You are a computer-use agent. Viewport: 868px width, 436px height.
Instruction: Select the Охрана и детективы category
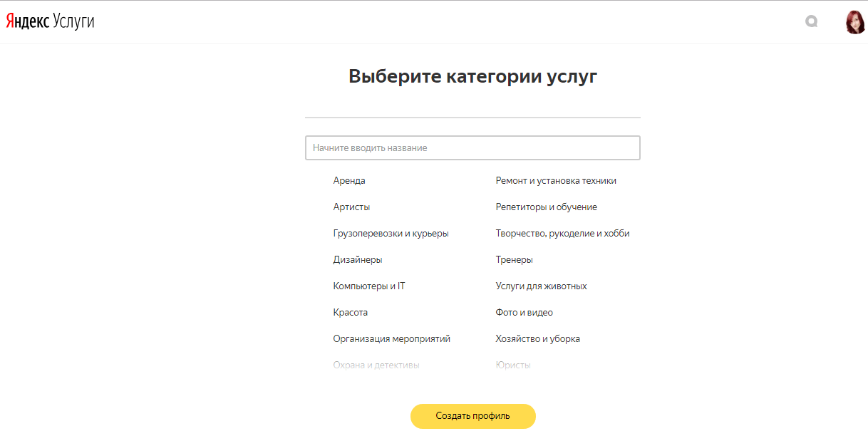[x=376, y=365]
